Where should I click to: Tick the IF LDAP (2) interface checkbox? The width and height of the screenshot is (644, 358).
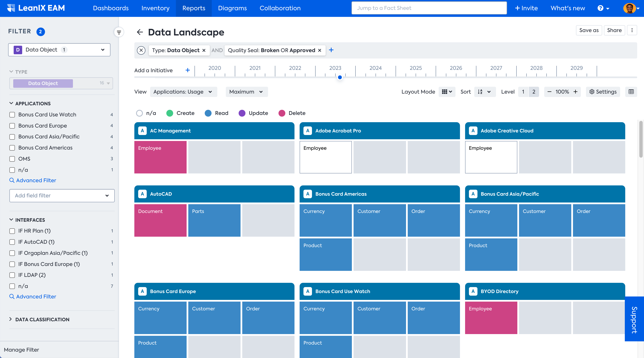[12, 275]
